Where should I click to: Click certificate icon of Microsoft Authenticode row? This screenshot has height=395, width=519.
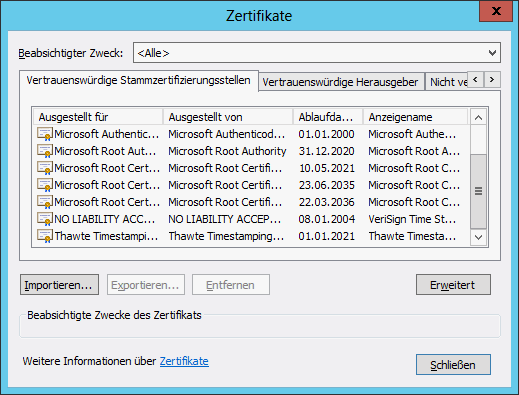[45, 134]
